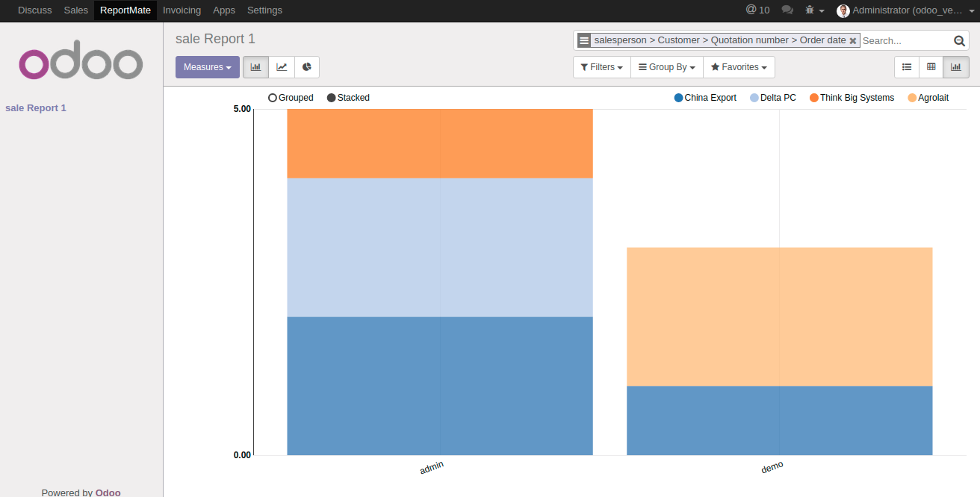Click the China Export blue legend swatch
Image resolution: width=980 pixels, height=497 pixels.
(x=677, y=97)
